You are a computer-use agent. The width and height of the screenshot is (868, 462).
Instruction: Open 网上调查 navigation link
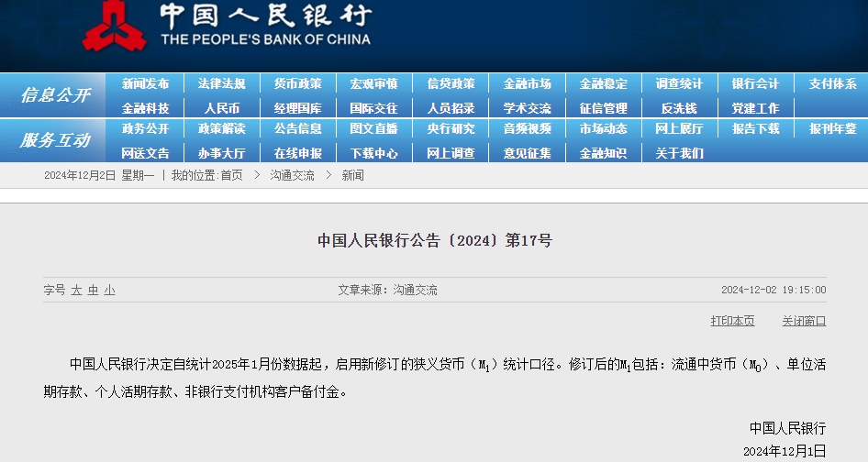(451, 153)
